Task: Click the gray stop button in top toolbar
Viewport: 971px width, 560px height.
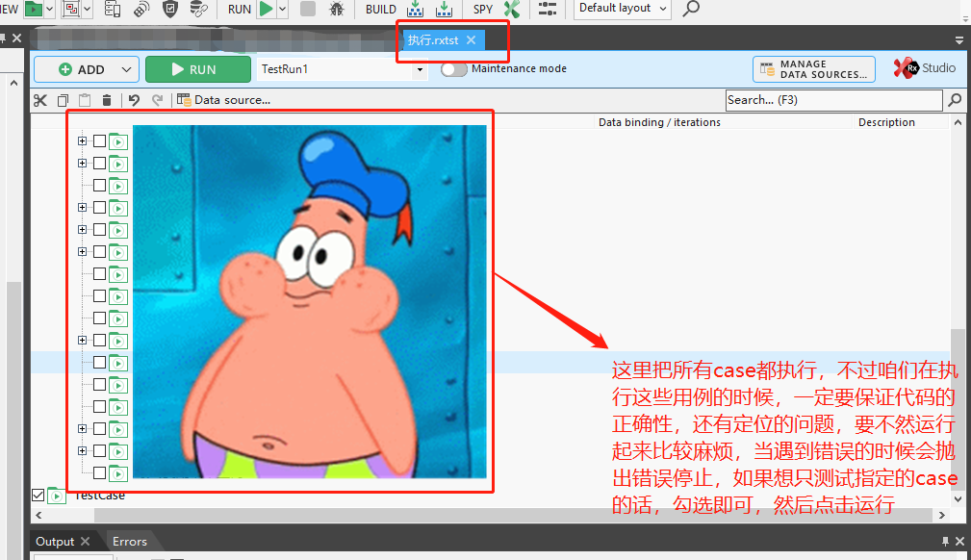Action: pyautogui.click(x=308, y=9)
